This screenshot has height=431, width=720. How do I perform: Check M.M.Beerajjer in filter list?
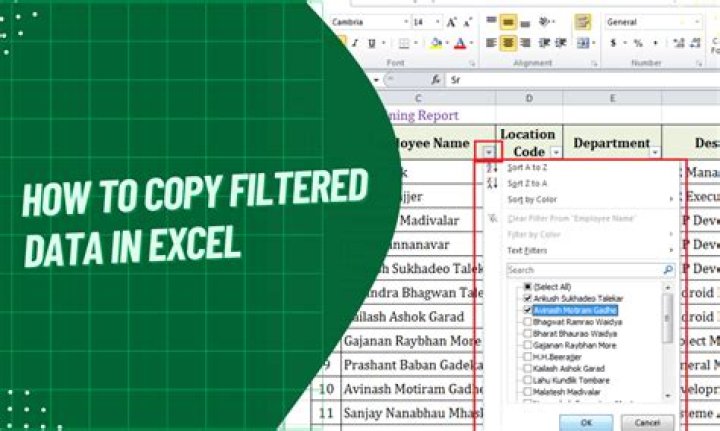(x=528, y=357)
